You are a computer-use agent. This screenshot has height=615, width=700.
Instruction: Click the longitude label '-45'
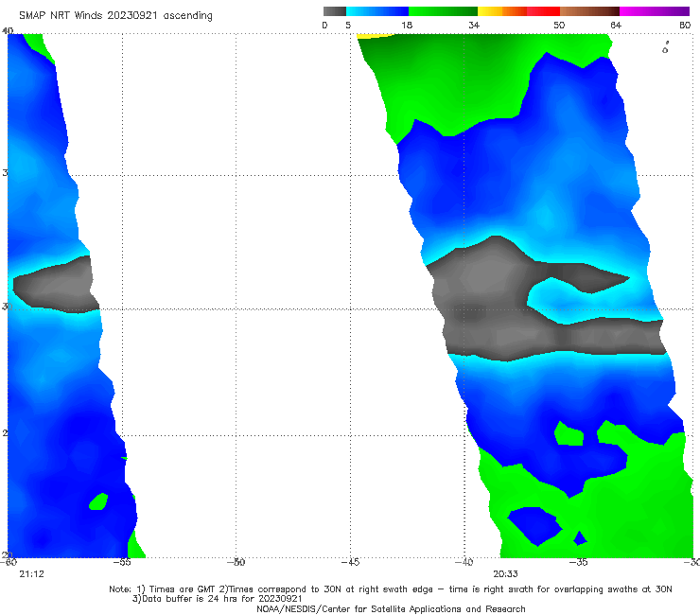tap(350, 562)
